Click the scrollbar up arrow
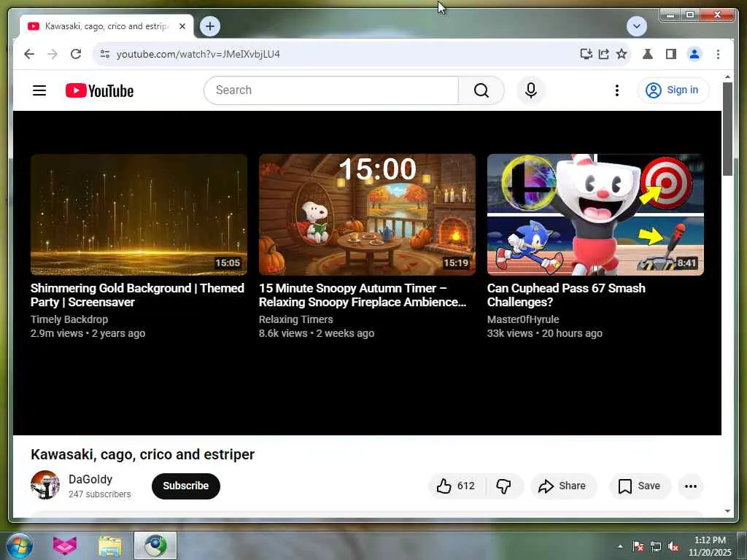This screenshot has width=747, height=560. 727,77
